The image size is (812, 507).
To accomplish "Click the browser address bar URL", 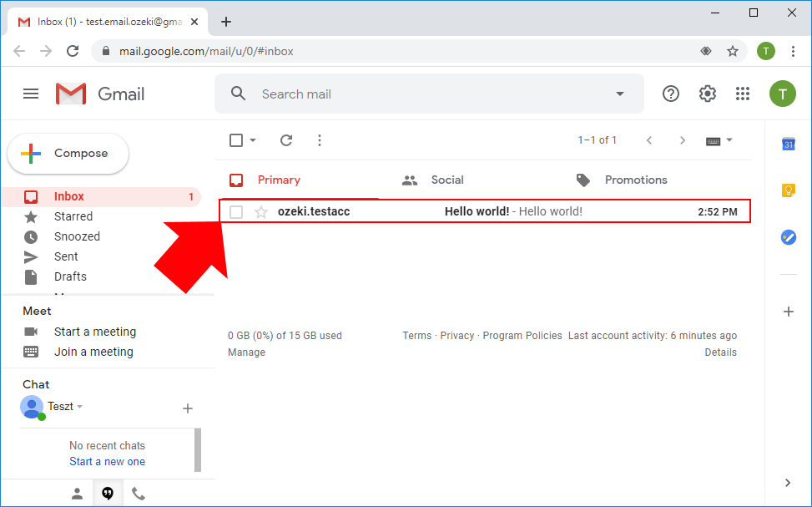I will [206, 51].
